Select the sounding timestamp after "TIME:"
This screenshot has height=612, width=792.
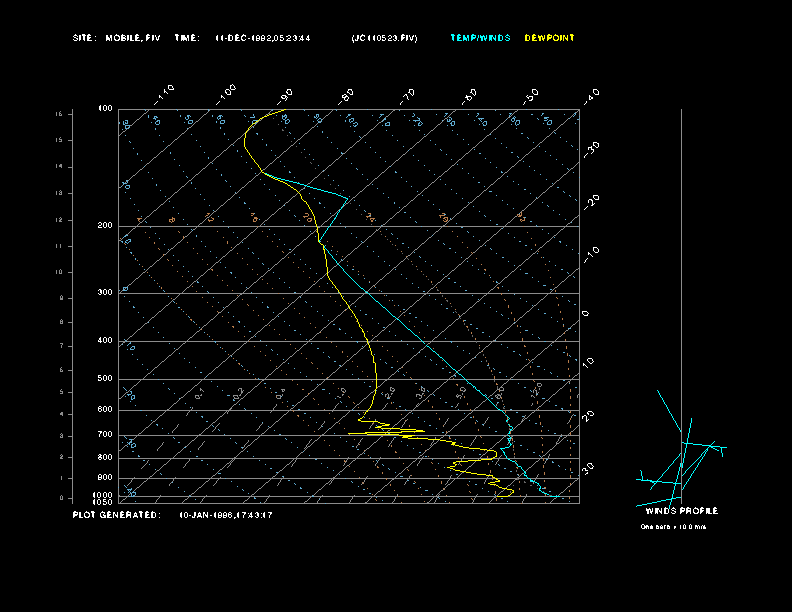click(263, 38)
